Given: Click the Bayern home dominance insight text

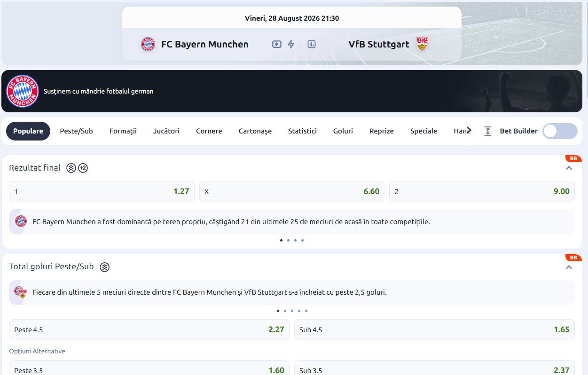Looking at the screenshot, I should click(231, 221).
